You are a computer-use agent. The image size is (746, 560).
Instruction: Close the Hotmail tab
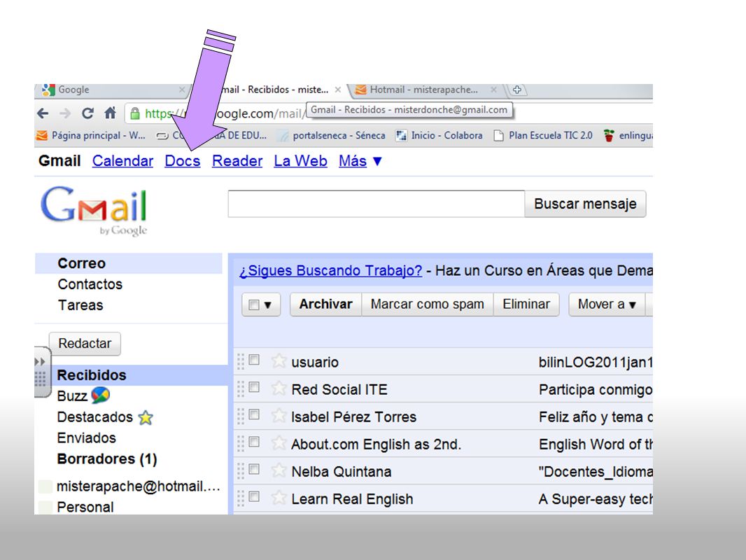[x=494, y=90]
